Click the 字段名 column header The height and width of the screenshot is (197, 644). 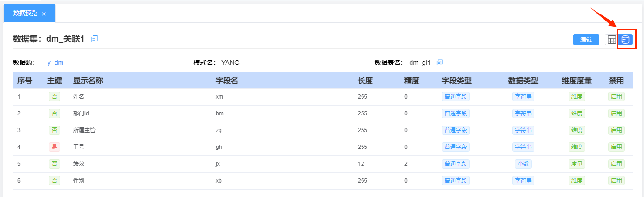[227, 80]
